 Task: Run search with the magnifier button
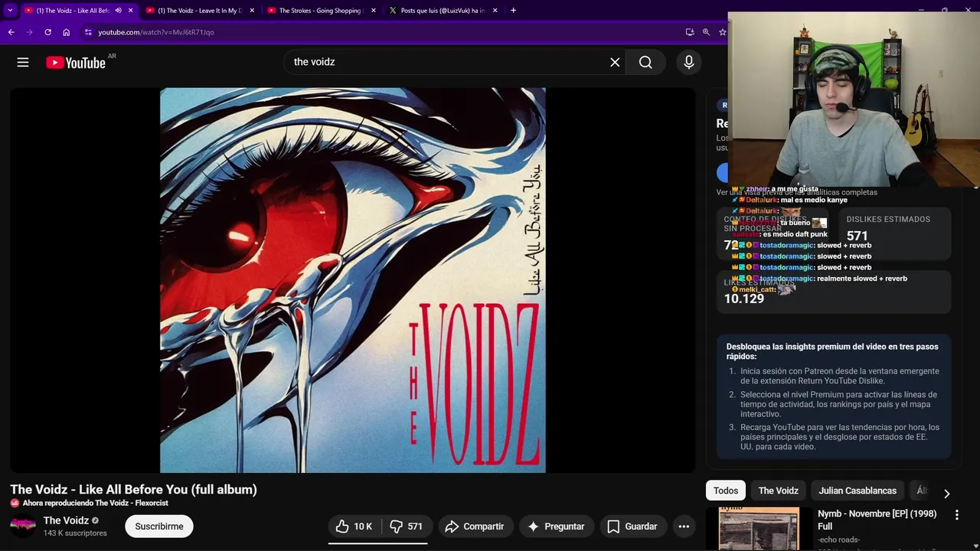[645, 62]
